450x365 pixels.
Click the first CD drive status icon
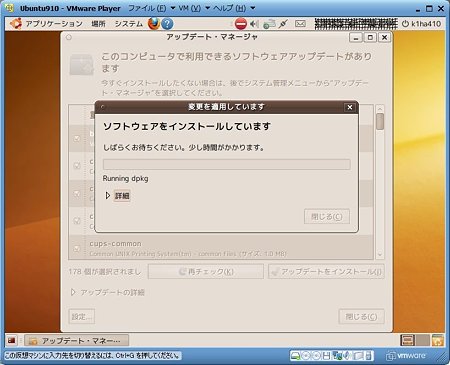[305, 356]
